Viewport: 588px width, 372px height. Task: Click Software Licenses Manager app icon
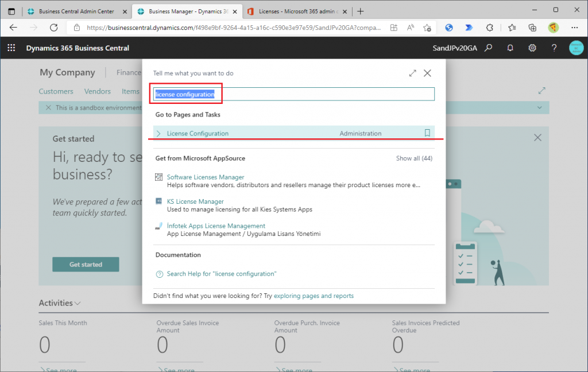(x=158, y=177)
